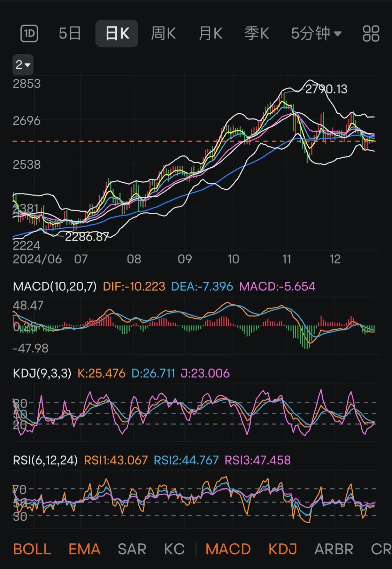Tap the D:26.711 reading
This screenshot has width=392, height=569.
point(153,373)
